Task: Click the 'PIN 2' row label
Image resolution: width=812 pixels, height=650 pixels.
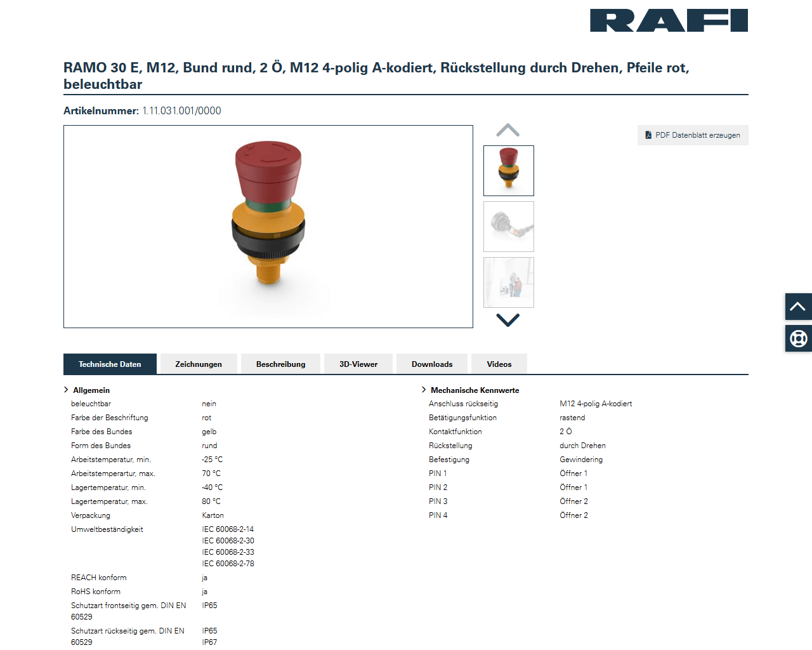Action: (438, 487)
